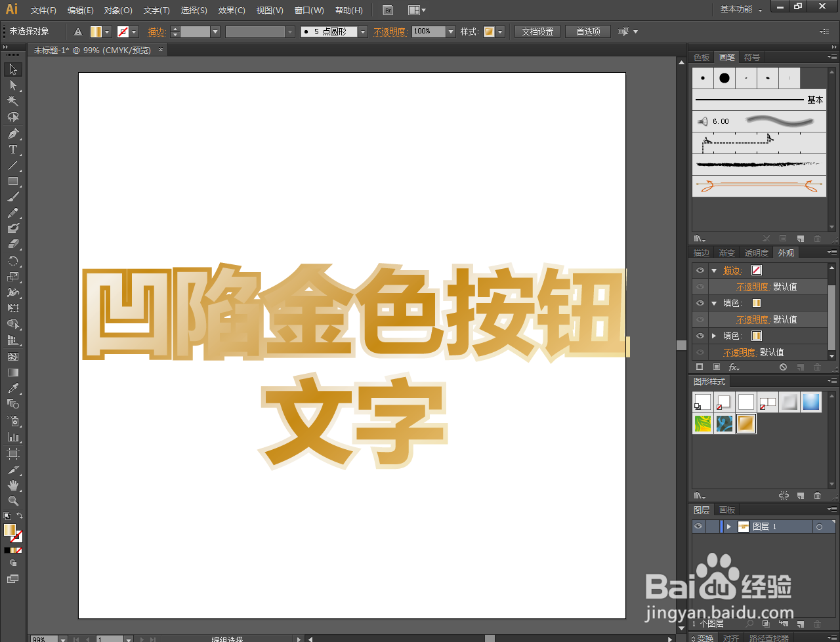Image resolution: width=840 pixels, height=642 pixels.
Task: Click the 文档设置 button
Action: pyautogui.click(x=537, y=31)
